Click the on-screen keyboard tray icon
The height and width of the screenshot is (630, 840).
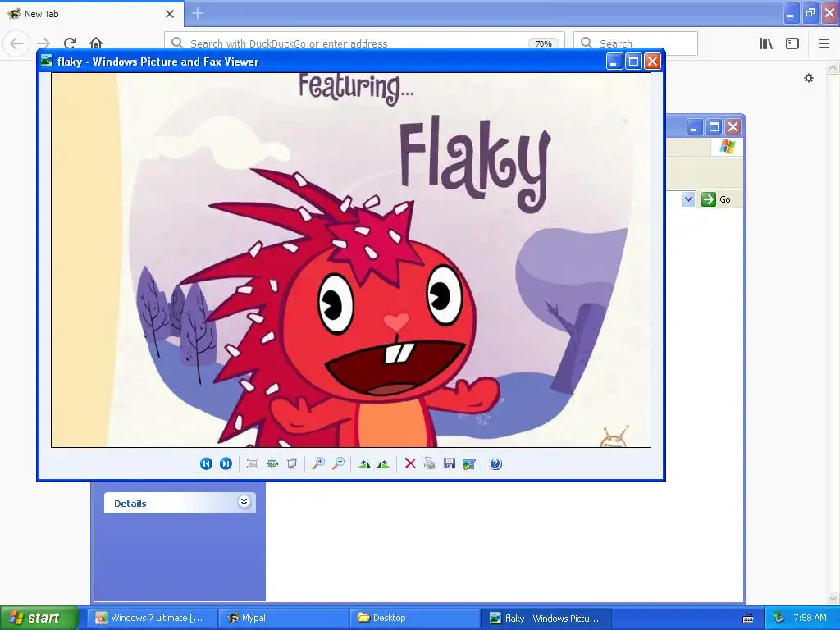[x=748, y=619]
